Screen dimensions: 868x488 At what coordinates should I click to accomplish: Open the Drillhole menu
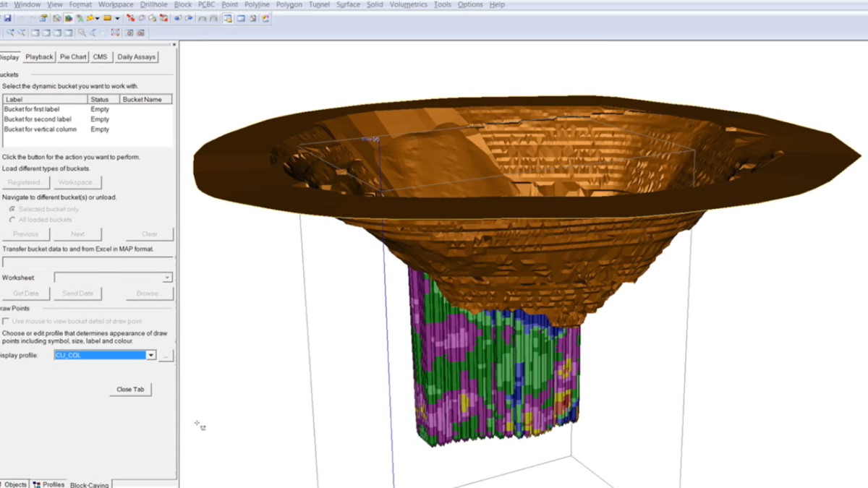pos(153,4)
